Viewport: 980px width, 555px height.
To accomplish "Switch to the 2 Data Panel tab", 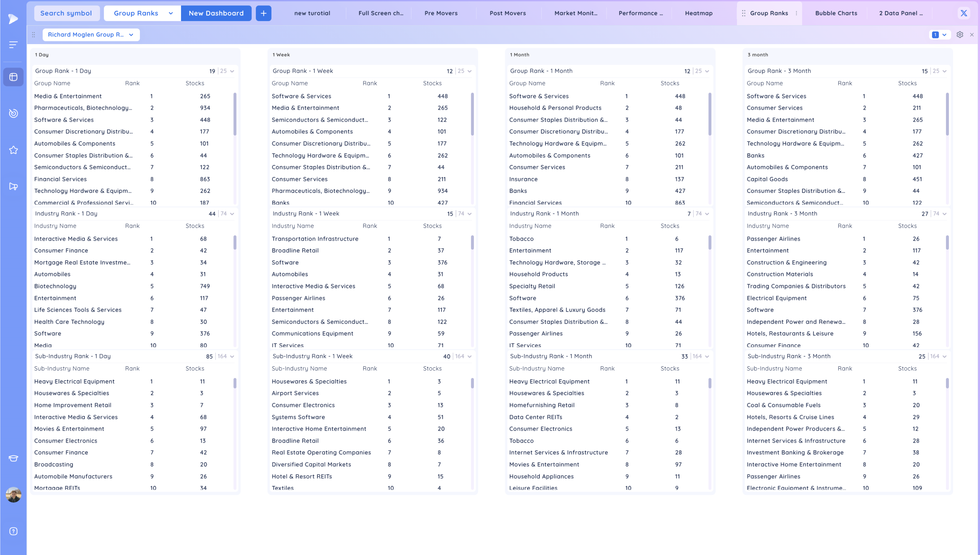I will [x=901, y=13].
